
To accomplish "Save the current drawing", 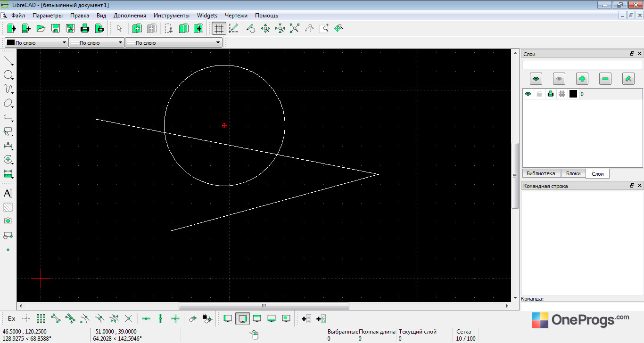I will coord(55,28).
